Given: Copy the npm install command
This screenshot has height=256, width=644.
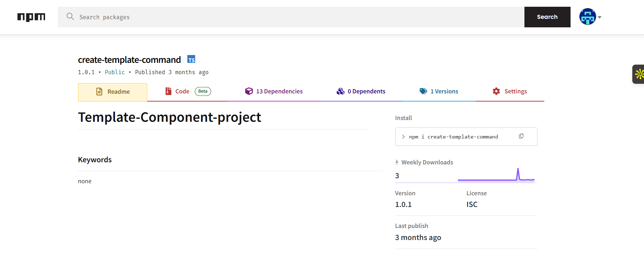Looking at the screenshot, I should [521, 136].
